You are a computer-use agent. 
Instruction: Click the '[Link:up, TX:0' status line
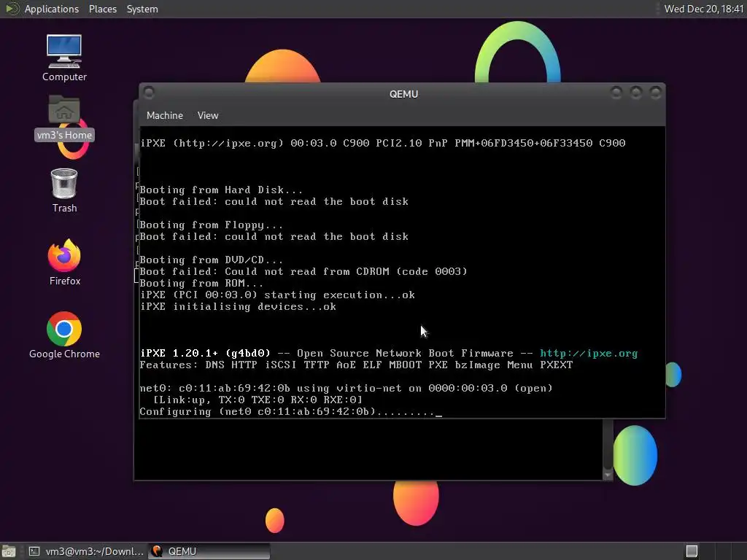click(258, 400)
